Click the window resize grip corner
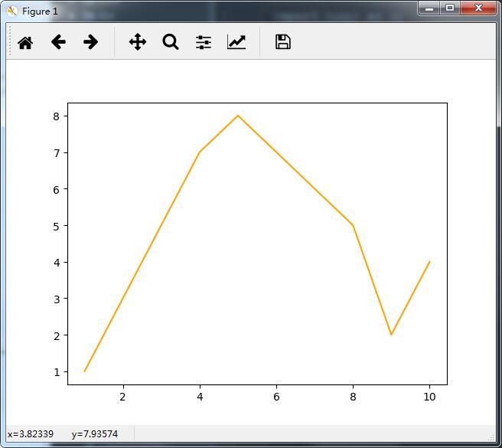The height and width of the screenshot is (448, 502). pos(492,438)
